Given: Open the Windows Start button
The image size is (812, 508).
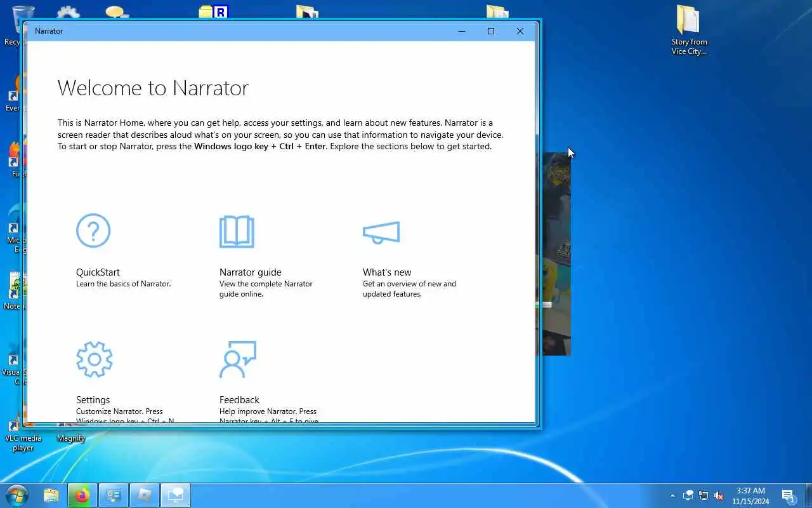Looking at the screenshot, I should pos(17,495).
